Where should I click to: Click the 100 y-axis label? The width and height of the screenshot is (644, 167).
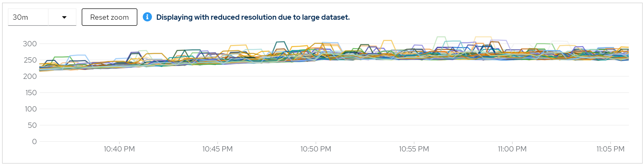click(31, 109)
